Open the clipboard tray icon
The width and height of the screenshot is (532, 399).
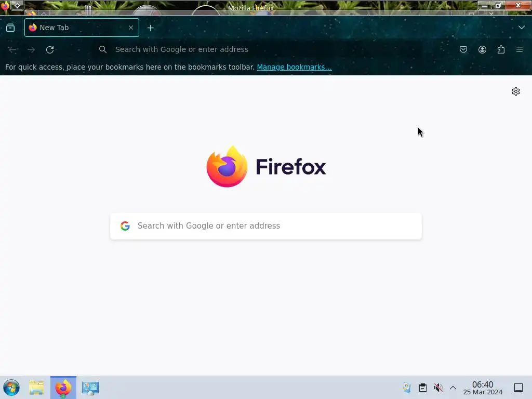pyautogui.click(x=423, y=388)
